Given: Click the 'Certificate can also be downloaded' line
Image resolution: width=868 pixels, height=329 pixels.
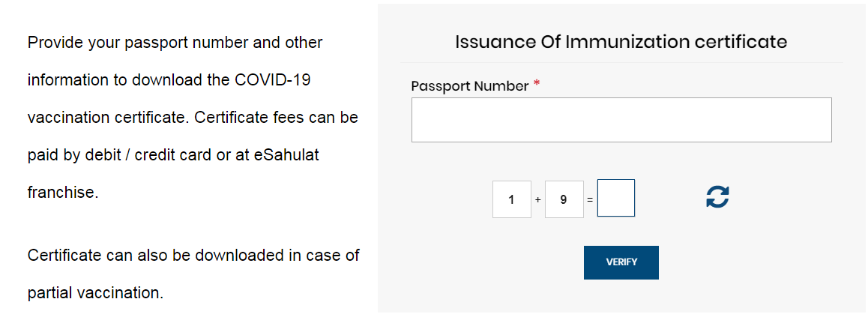Looking at the screenshot, I should 193,256.
